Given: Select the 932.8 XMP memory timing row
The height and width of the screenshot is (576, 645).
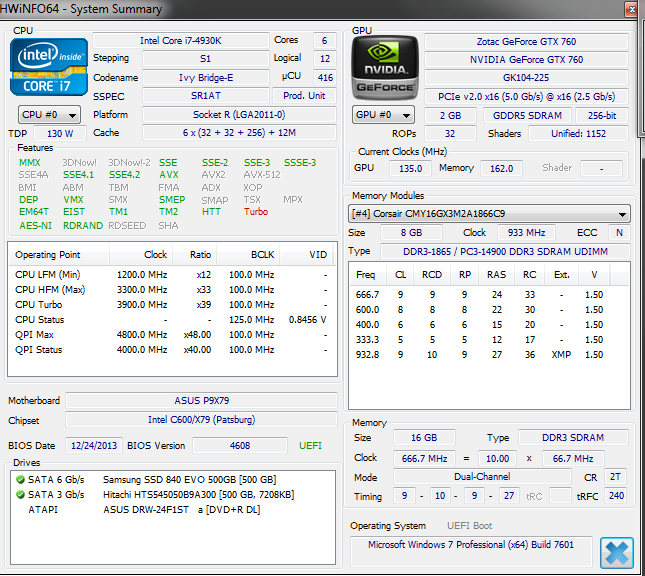Looking at the screenshot, I should click(489, 355).
